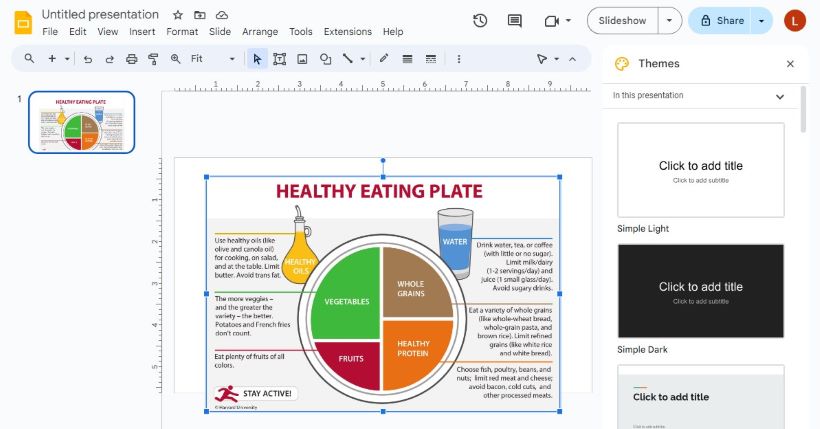
Task: Apply the third gray theme preview
Action: (701, 397)
